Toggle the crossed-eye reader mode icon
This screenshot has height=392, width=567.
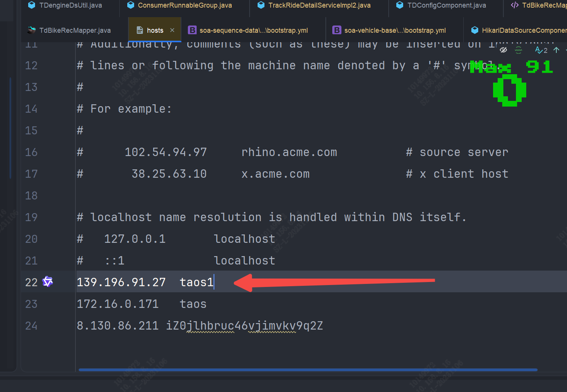click(x=503, y=50)
